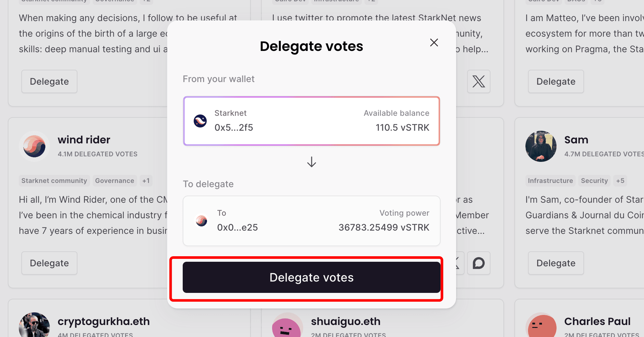The image size is (644, 337).
Task: Click shuaiguo.eth's pink avatar
Action: point(286,326)
